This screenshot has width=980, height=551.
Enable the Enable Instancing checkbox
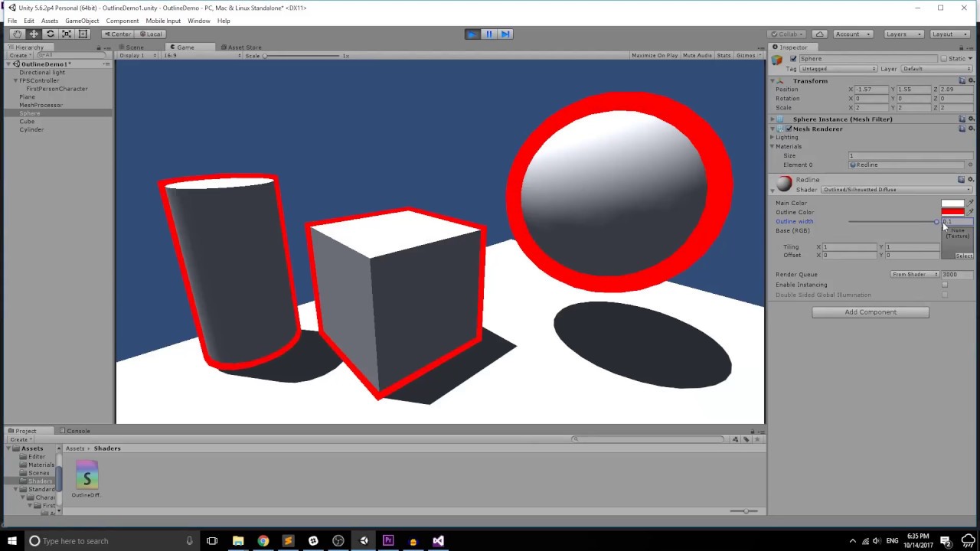click(945, 285)
